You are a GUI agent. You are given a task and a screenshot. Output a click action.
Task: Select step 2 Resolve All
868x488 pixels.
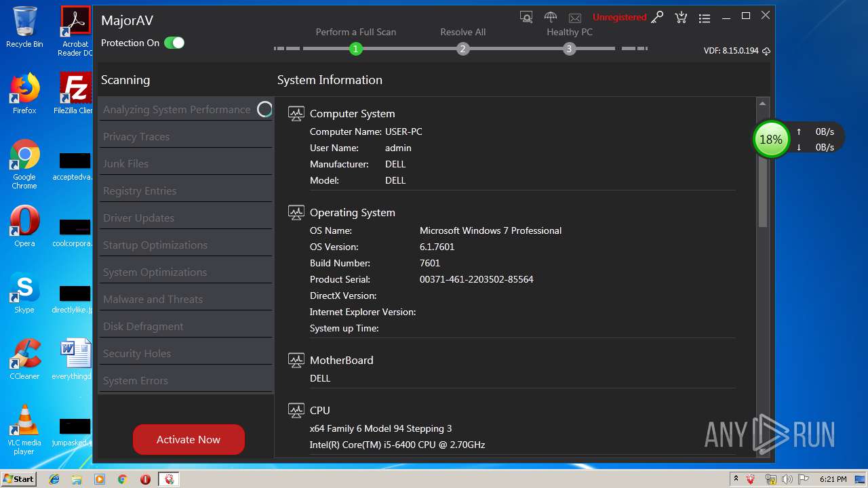click(x=462, y=49)
